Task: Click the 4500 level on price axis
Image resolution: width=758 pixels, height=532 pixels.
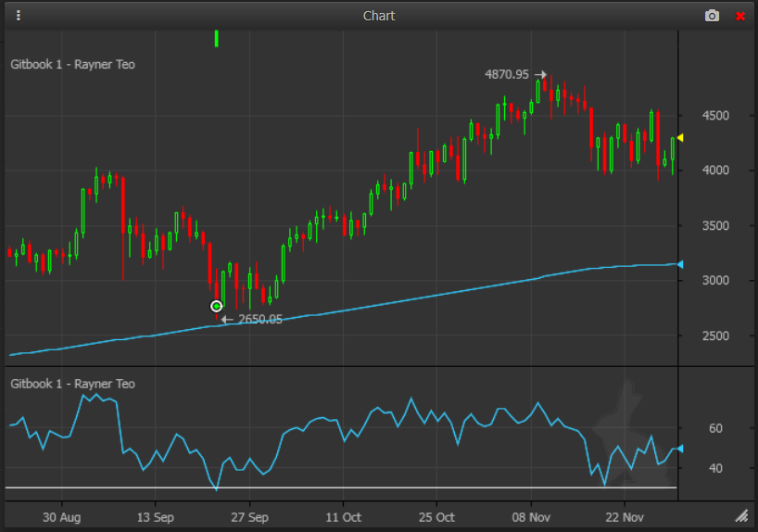Action: pos(715,116)
